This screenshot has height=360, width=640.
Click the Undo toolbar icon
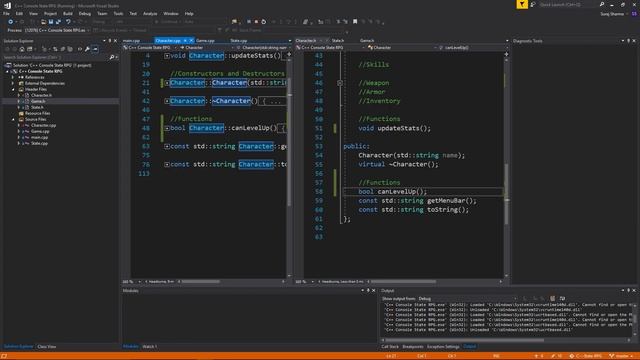coord(68,22)
